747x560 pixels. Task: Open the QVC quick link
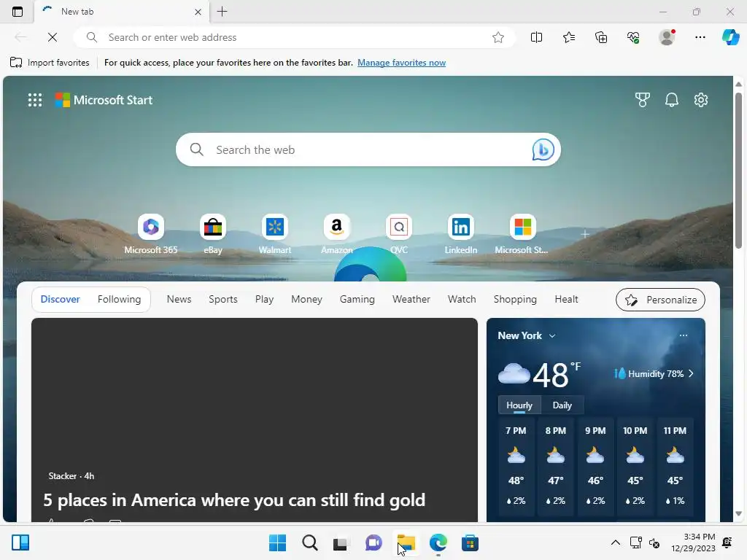click(x=399, y=234)
